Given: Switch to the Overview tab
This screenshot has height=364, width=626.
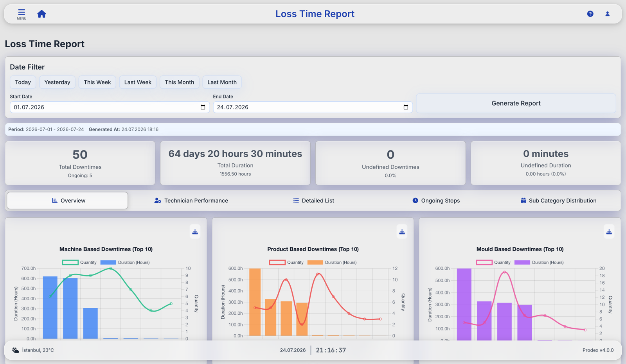Looking at the screenshot, I should coord(67,201).
